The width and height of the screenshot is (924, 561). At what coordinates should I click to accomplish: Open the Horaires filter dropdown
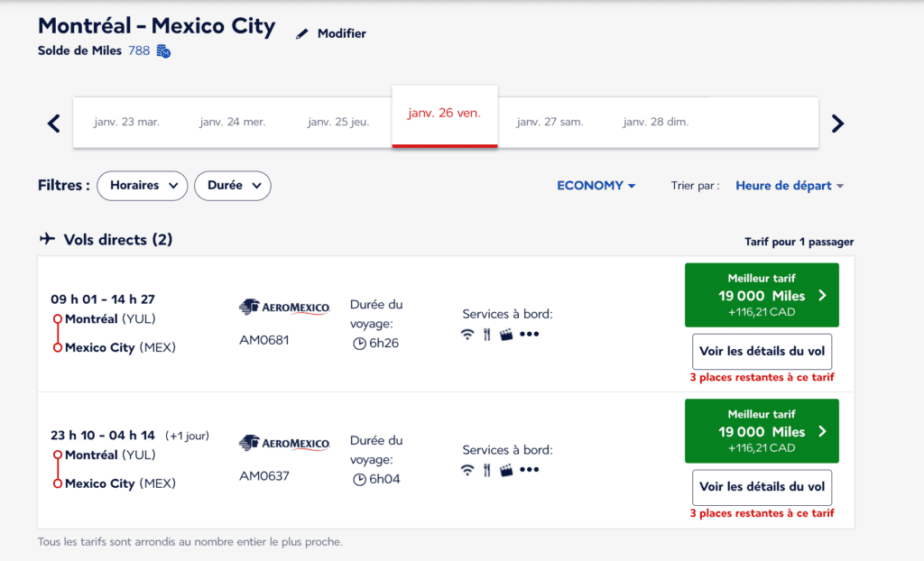[142, 185]
